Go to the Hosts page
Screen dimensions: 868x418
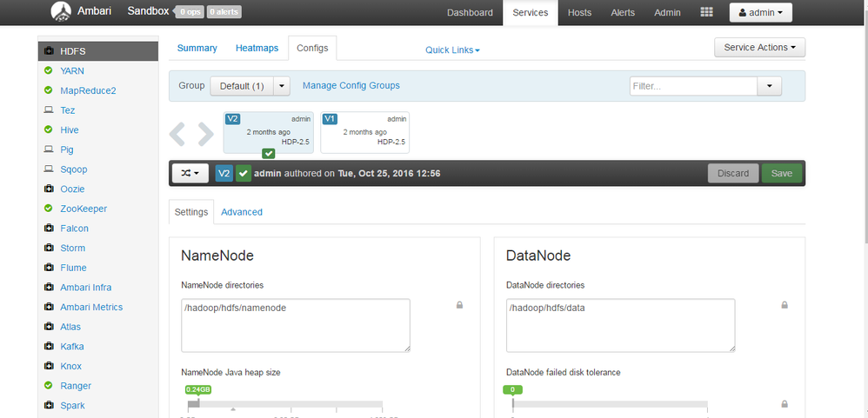(x=579, y=13)
